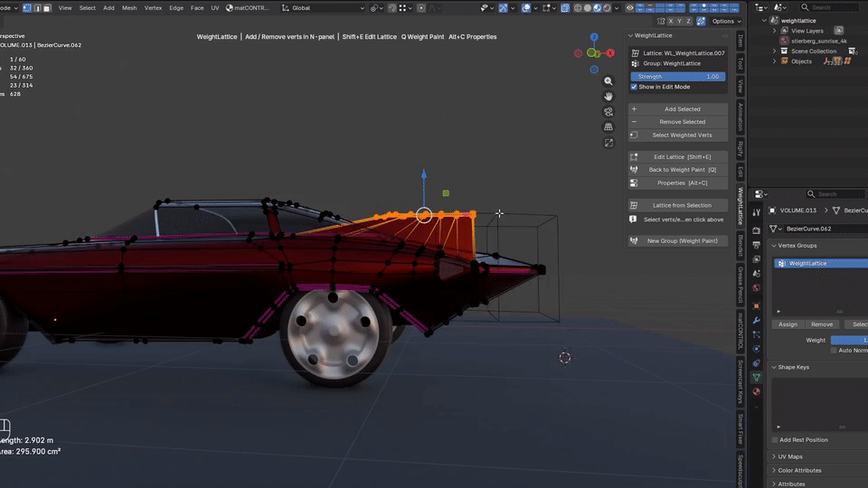868x488 pixels.
Task: Toggle Show in Edit Mode checkbox
Action: click(634, 87)
